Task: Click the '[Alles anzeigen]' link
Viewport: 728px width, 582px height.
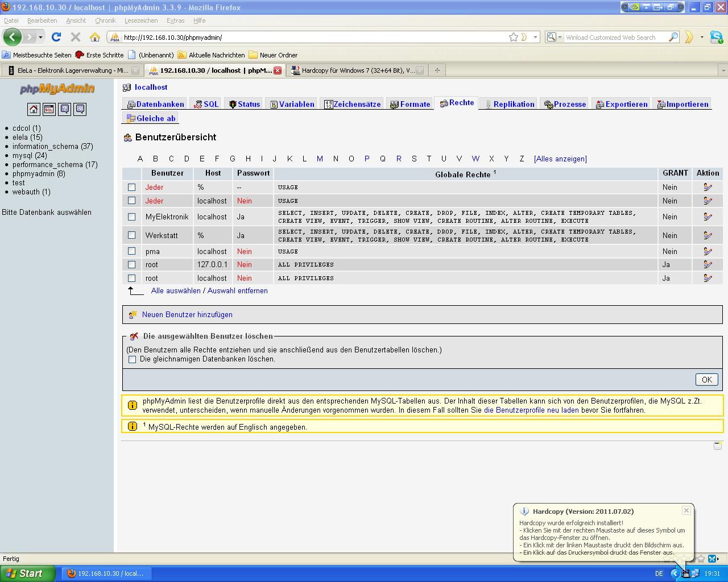Action: [560, 159]
